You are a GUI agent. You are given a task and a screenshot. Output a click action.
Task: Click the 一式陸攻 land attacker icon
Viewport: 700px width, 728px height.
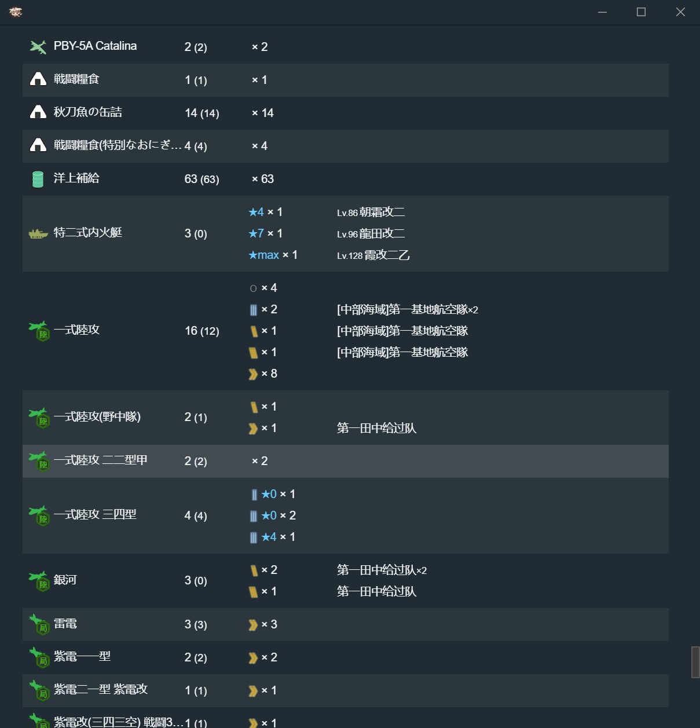tap(39, 331)
